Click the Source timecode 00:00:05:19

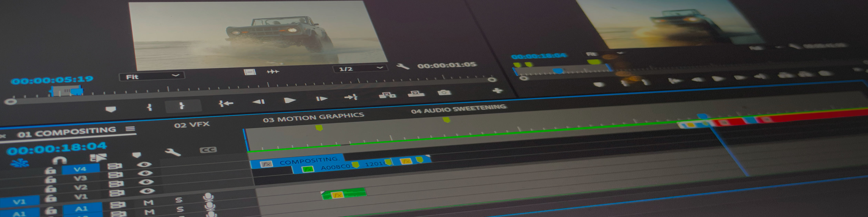52,80
